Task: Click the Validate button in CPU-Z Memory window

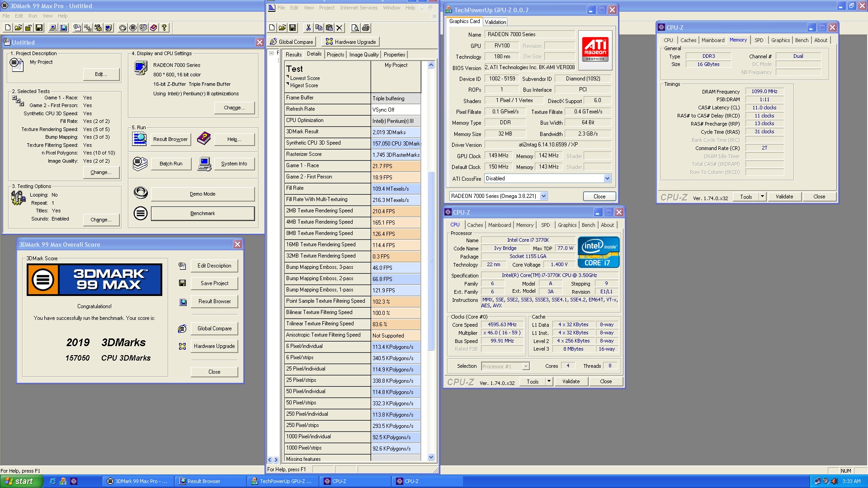Action: (x=784, y=197)
